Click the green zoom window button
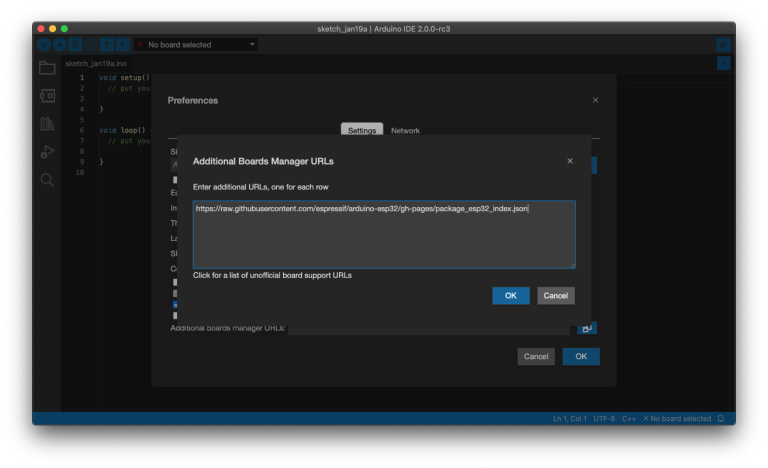The image size is (768, 468). tap(64, 29)
